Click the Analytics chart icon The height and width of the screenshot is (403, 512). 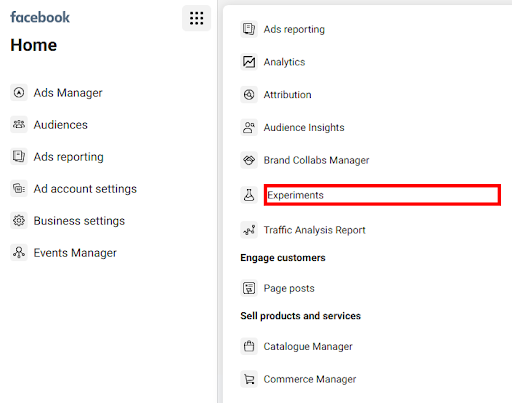(249, 62)
